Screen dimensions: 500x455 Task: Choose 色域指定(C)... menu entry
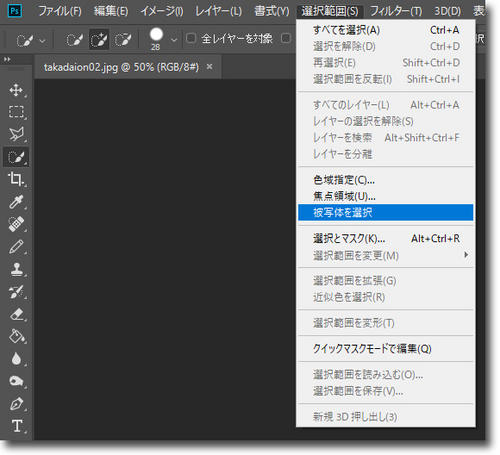coord(386,180)
